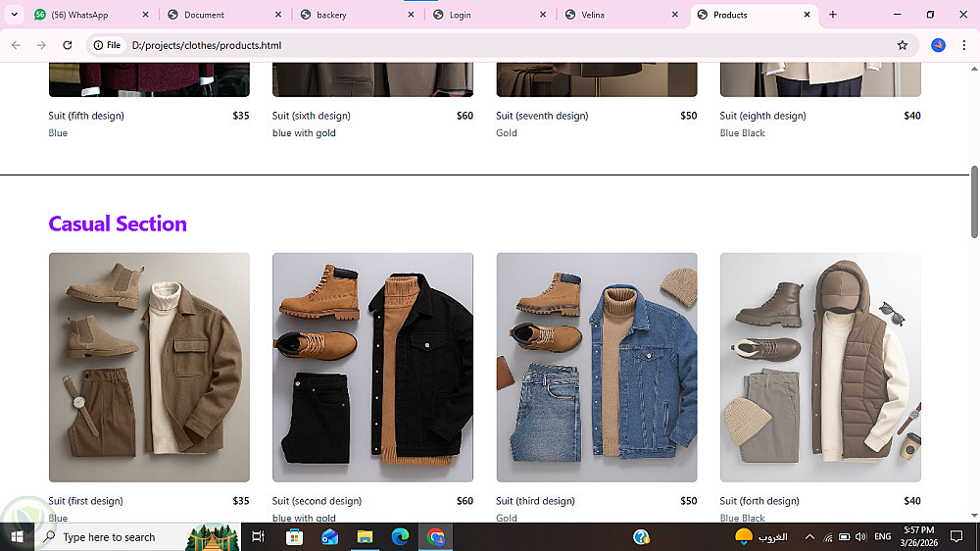
Task: Click the $60 price of second design
Action: point(465,501)
